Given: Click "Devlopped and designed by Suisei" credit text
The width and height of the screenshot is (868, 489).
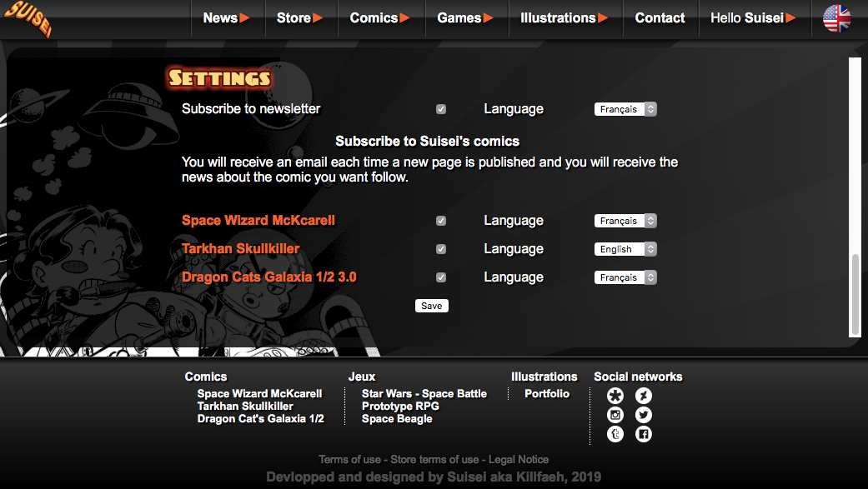Looking at the screenshot, I should 434,477.
